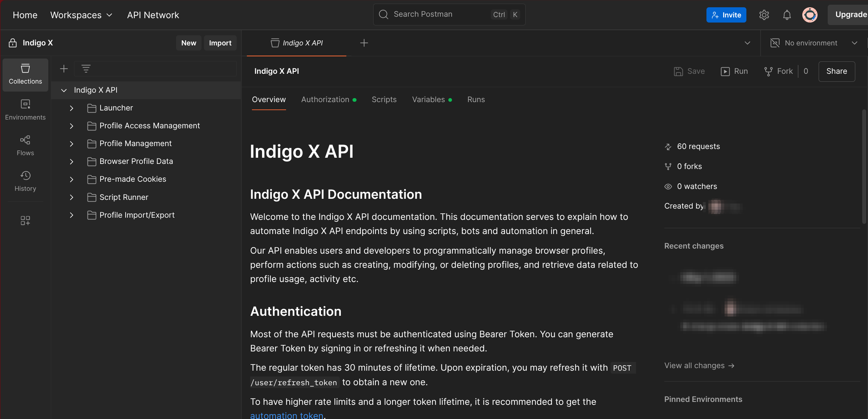Select the Profile Management folder row

[x=146, y=144]
